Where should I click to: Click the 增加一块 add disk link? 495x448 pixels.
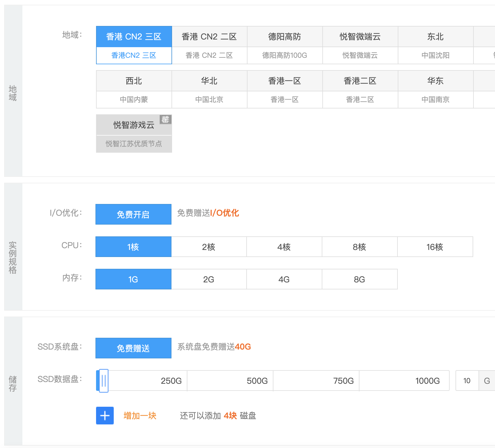click(140, 416)
